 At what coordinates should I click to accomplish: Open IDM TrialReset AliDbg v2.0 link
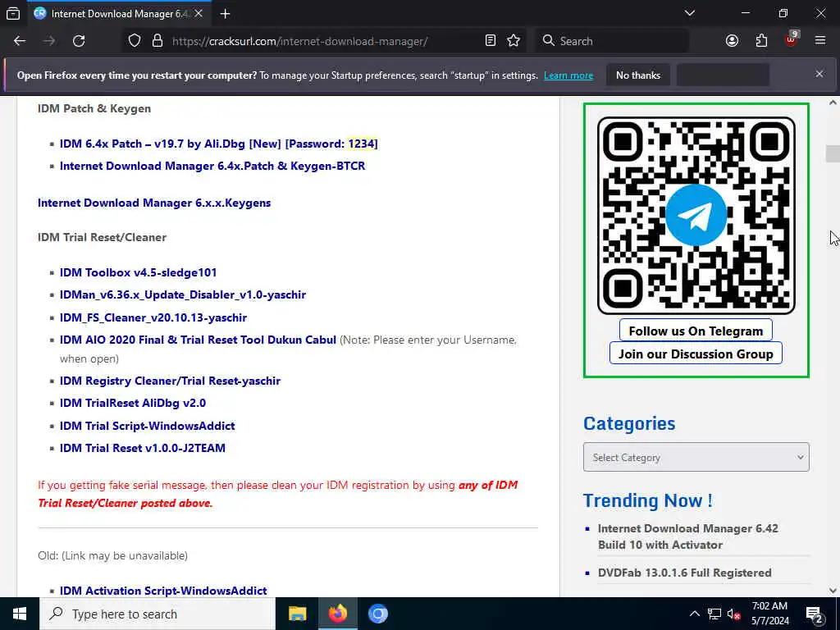pos(132,403)
